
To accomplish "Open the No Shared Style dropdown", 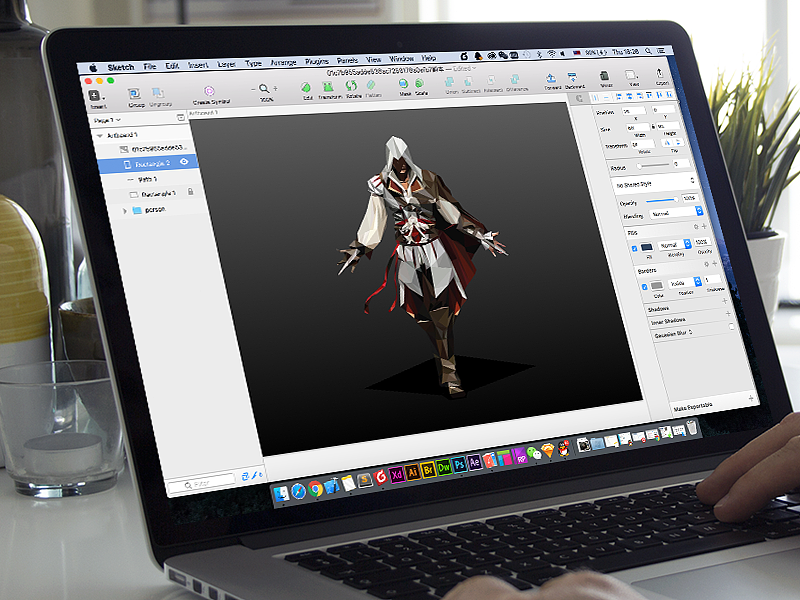I will tap(655, 182).
